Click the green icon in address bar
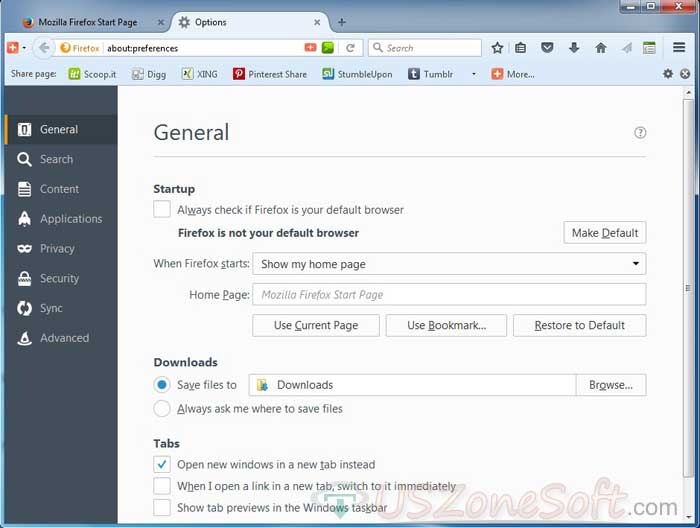The height and width of the screenshot is (528, 700). pos(328,48)
